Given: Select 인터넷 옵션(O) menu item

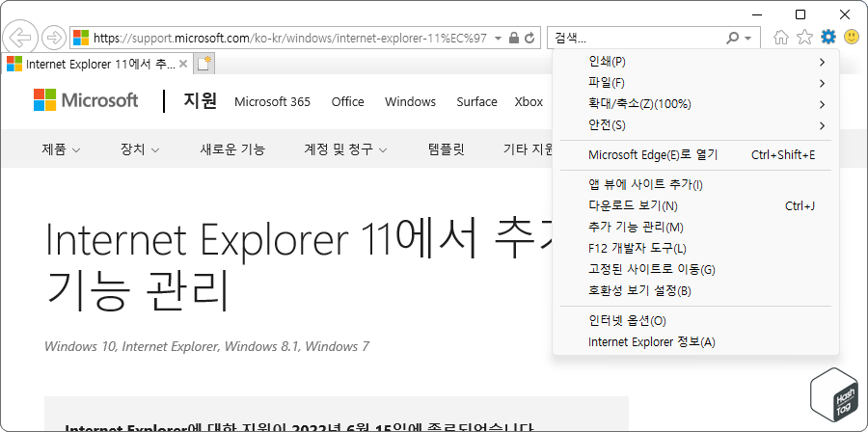Looking at the screenshot, I should click(695, 321).
